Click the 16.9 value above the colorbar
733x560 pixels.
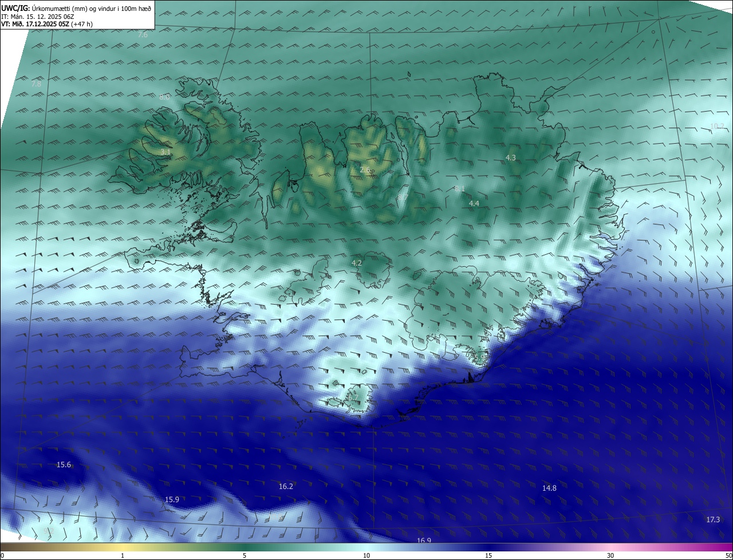tap(424, 541)
